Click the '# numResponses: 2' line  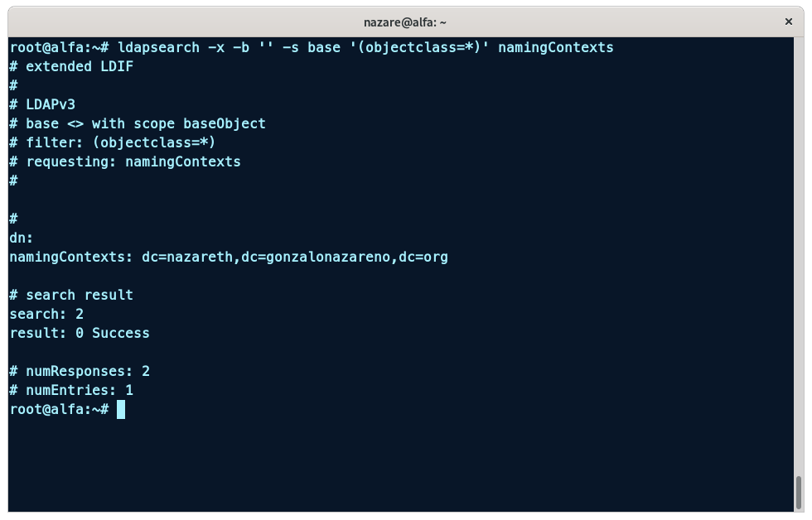[80, 371]
